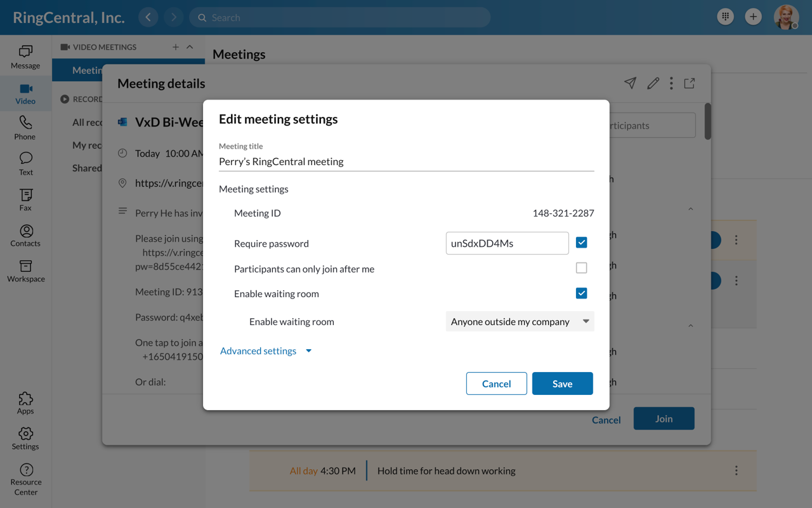This screenshot has width=812, height=508.
Task: Cancel the Edit meeting settings dialog
Action: coord(496,384)
